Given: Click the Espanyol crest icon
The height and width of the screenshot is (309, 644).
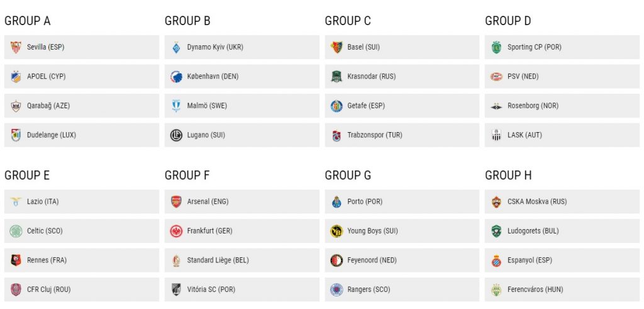Looking at the screenshot, I should pyautogui.click(x=497, y=260).
